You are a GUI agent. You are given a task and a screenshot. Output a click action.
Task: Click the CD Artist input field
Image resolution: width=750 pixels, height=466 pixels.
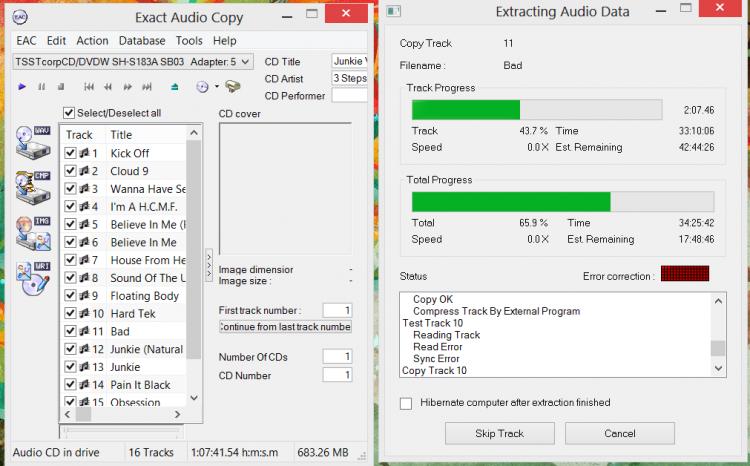point(350,78)
